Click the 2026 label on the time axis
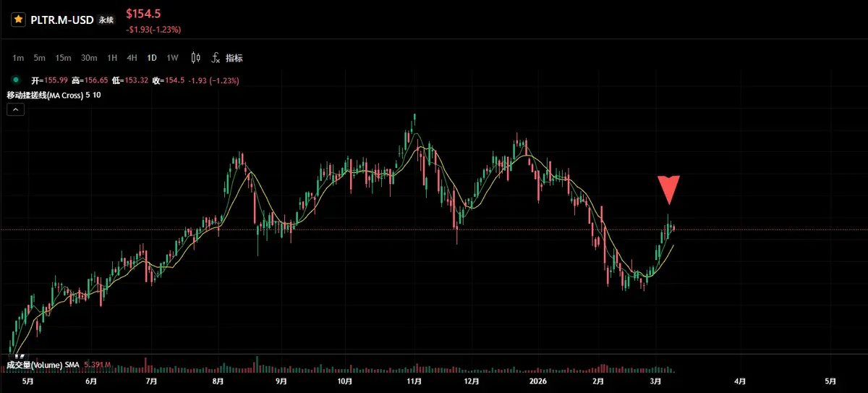Screen dimensions: 868x393 (x=537, y=381)
